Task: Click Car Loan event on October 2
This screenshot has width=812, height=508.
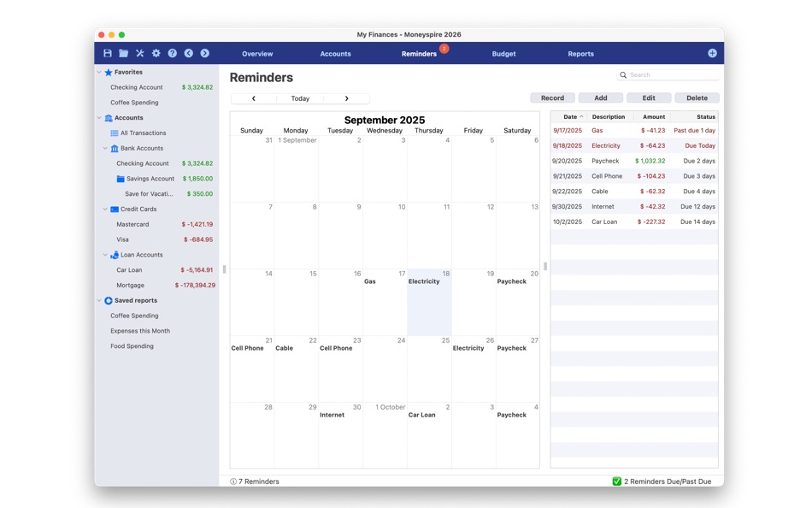Action: point(421,416)
